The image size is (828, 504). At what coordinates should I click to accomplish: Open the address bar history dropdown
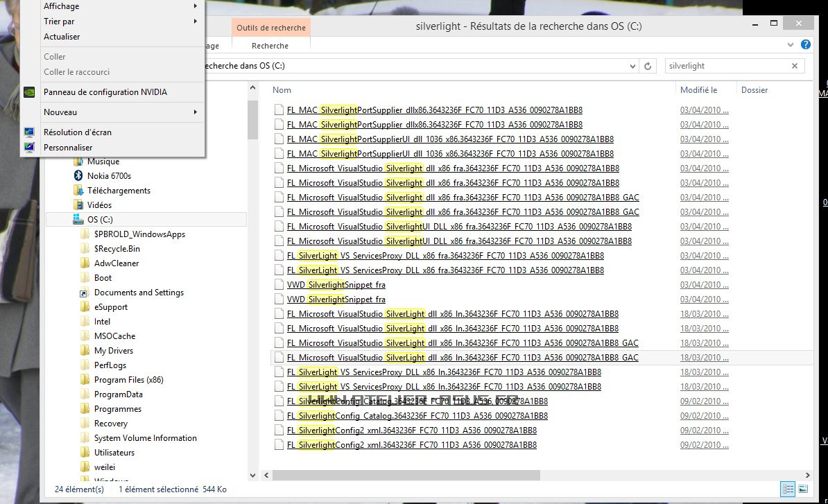coord(632,66)
